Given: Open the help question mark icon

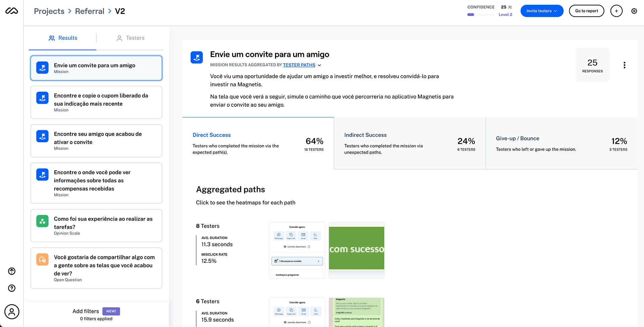Looking at the screenshot, I should click(x=12, y=288).
